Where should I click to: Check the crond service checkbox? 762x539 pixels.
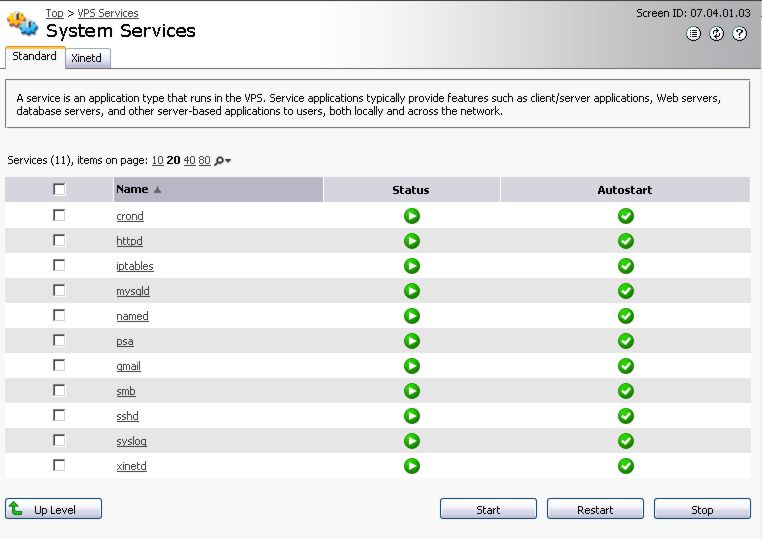(59, 215)
